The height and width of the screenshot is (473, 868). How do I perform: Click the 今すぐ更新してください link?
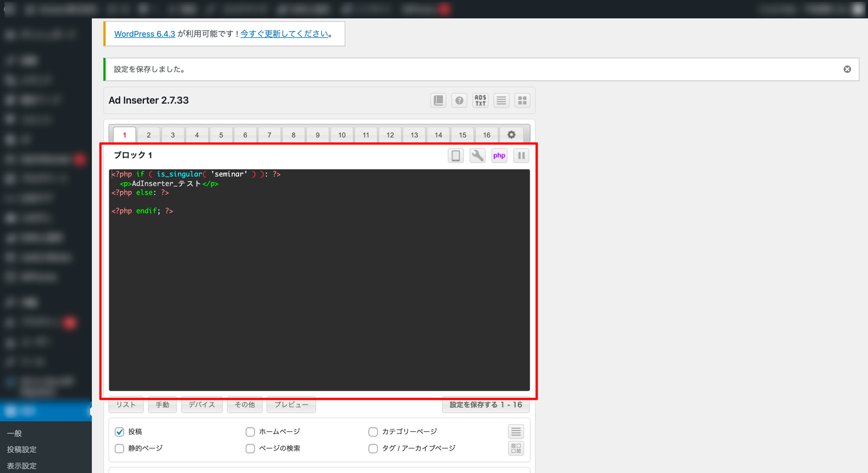point(284,34)
